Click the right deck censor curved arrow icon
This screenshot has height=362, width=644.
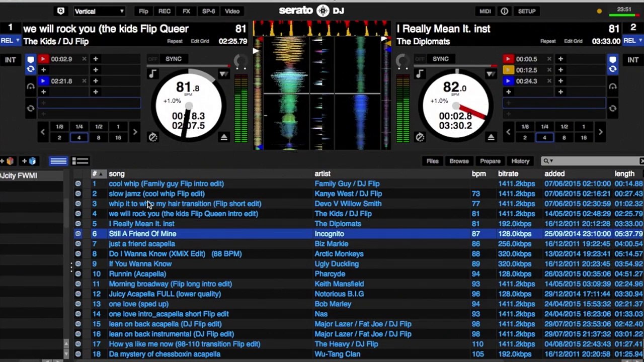(x=612, y=86)
